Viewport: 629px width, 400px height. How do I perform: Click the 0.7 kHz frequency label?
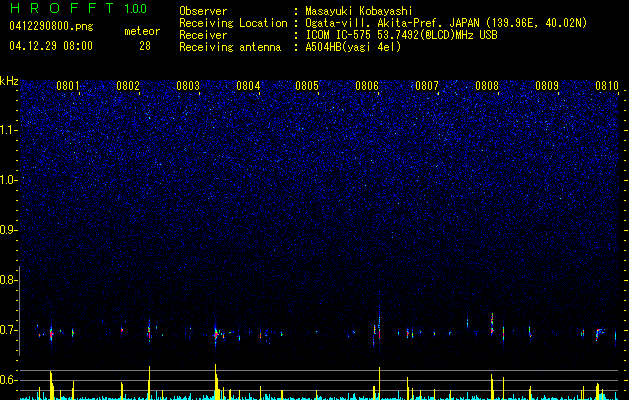coord(8,330)
